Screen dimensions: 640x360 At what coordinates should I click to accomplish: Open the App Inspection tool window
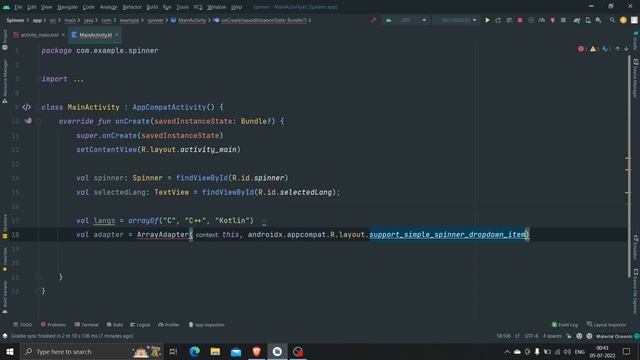(x=207, y=324)
